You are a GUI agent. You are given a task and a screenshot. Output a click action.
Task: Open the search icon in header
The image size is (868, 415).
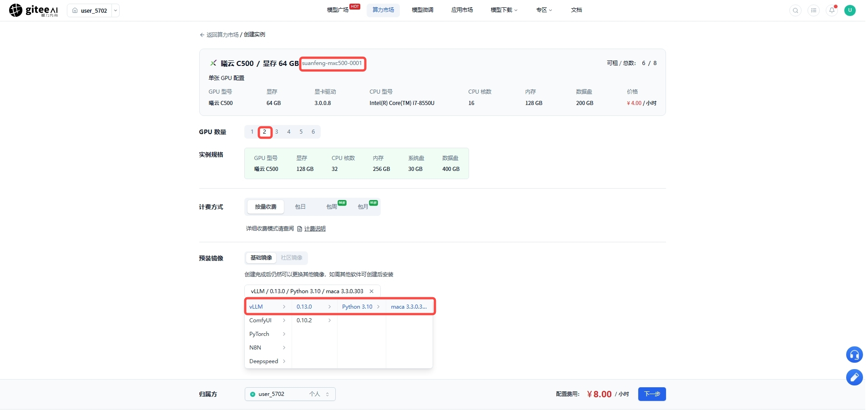795,10
